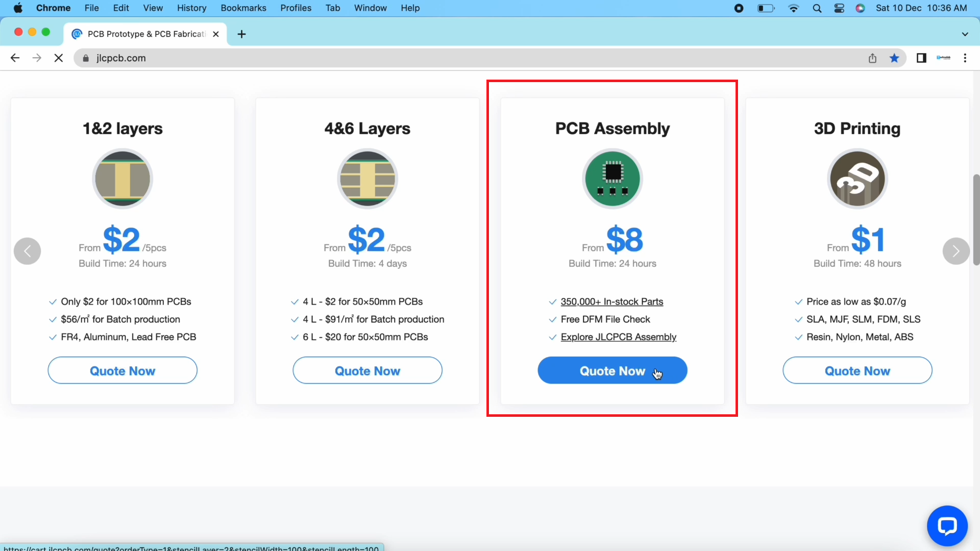980x551 pixels.
Task: Click the 1&2 layers board icon
Action: 122,179
